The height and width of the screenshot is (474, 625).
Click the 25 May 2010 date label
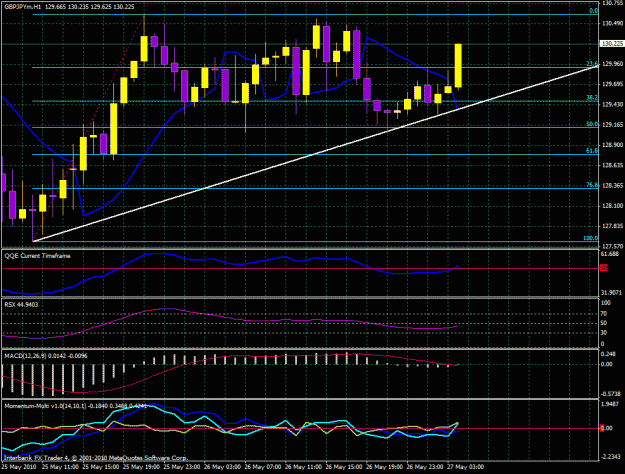click(19, 467)
